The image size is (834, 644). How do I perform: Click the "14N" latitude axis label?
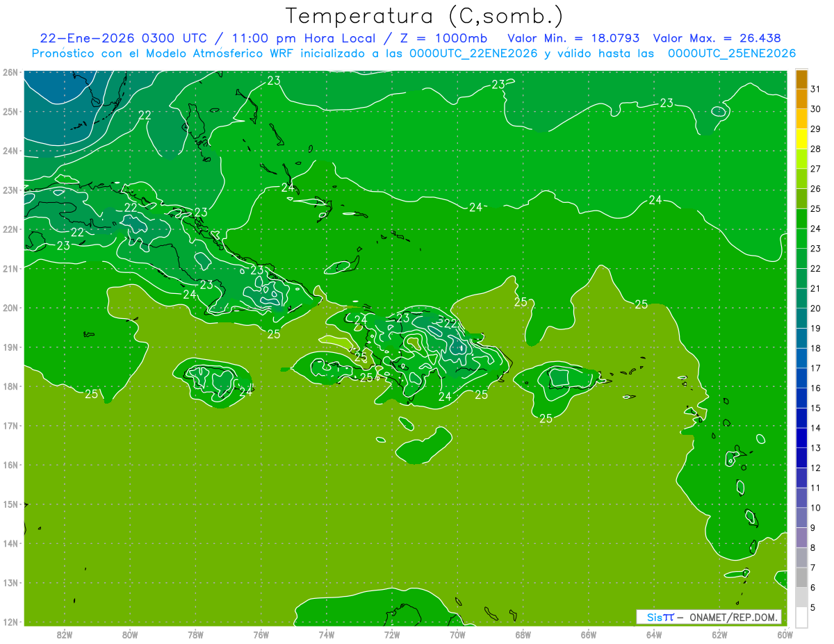pos(10,544)
